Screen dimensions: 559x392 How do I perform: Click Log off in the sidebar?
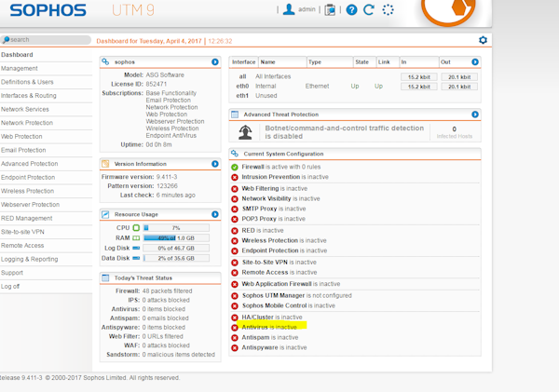tap(12, 286)
